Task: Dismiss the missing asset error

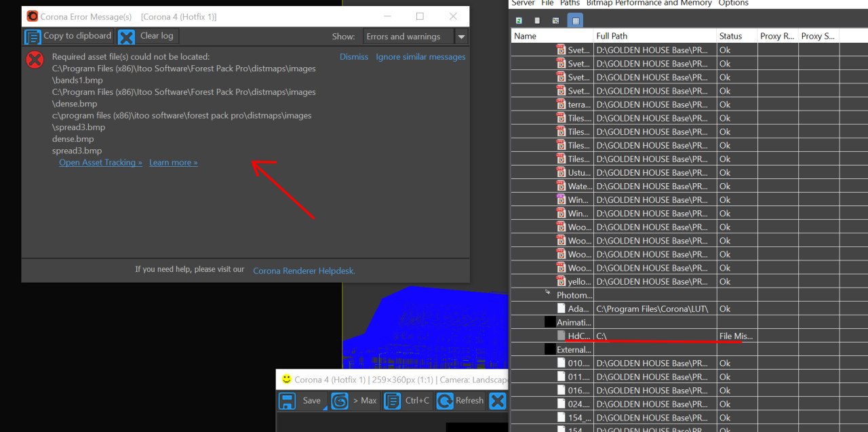Action: point(354,57)
